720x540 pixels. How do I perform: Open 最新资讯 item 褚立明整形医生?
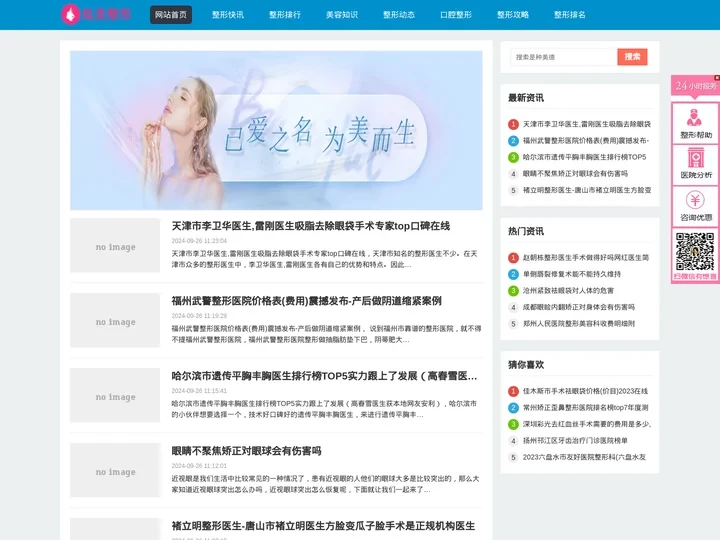[587, 190]
